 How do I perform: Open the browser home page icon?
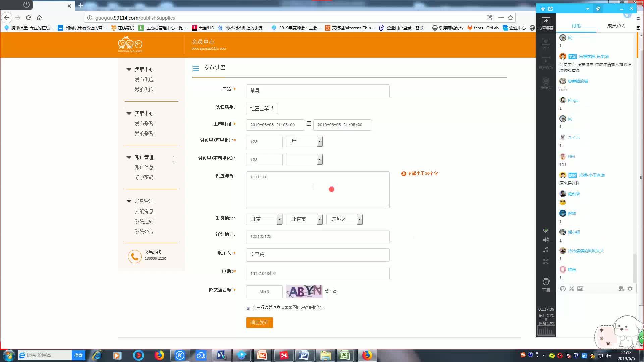coord(39,18)
